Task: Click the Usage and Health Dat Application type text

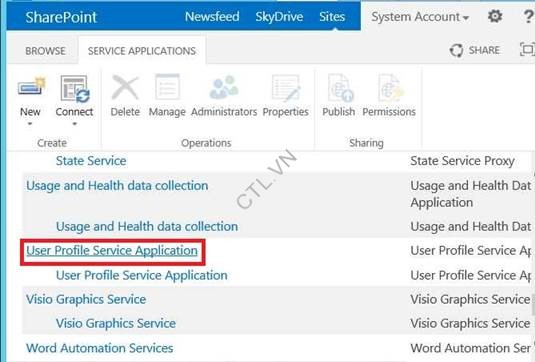Action: tap(471, 194)
